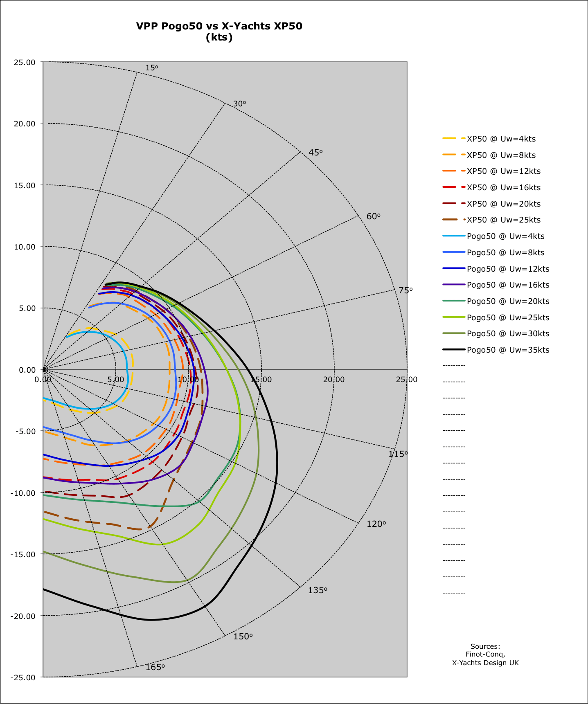This screenshot has height=704, width=588.
Task: Click the black Pogo50 35kts curve on chart
Action: [277, 462]
